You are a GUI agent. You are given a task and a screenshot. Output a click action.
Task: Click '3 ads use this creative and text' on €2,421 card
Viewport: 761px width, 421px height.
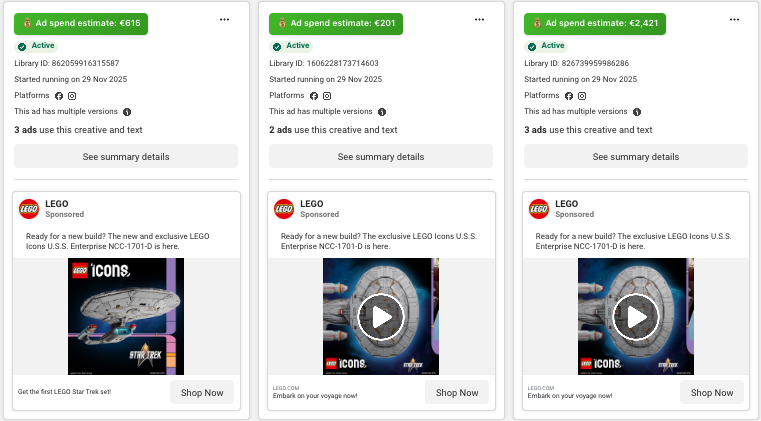click(x=588, y=130)
